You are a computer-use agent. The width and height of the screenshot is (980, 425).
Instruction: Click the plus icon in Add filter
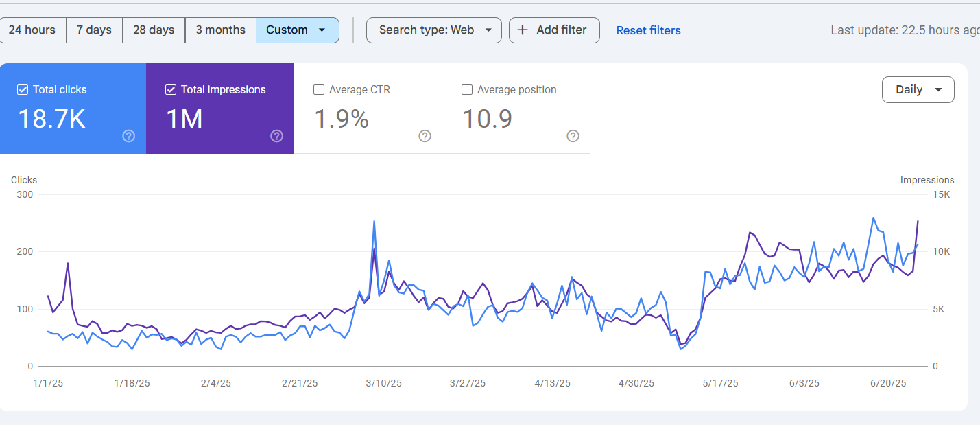(523, 30)
